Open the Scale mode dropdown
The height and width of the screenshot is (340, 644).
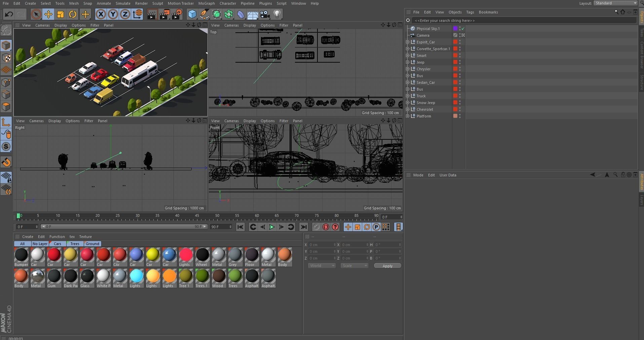(x=354, y=266)
